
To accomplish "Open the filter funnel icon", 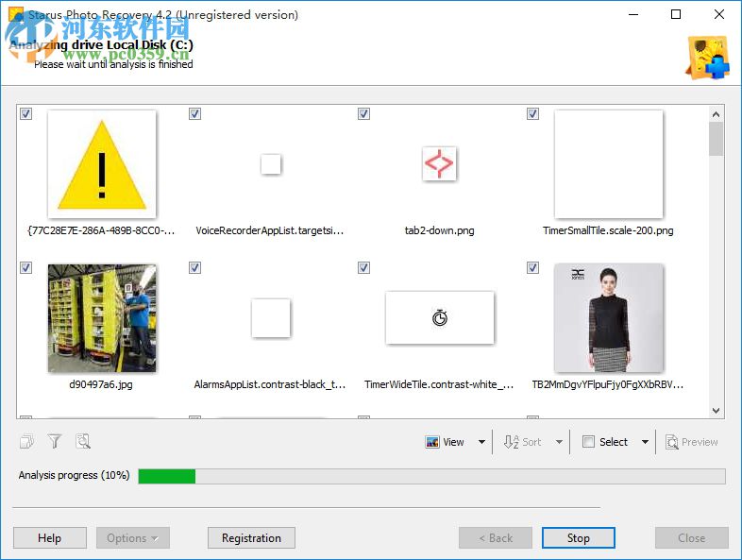I will coord(55,442).
